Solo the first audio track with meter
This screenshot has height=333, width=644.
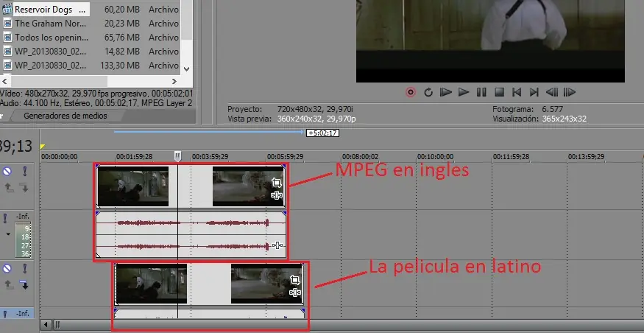(x=5, y=218)
